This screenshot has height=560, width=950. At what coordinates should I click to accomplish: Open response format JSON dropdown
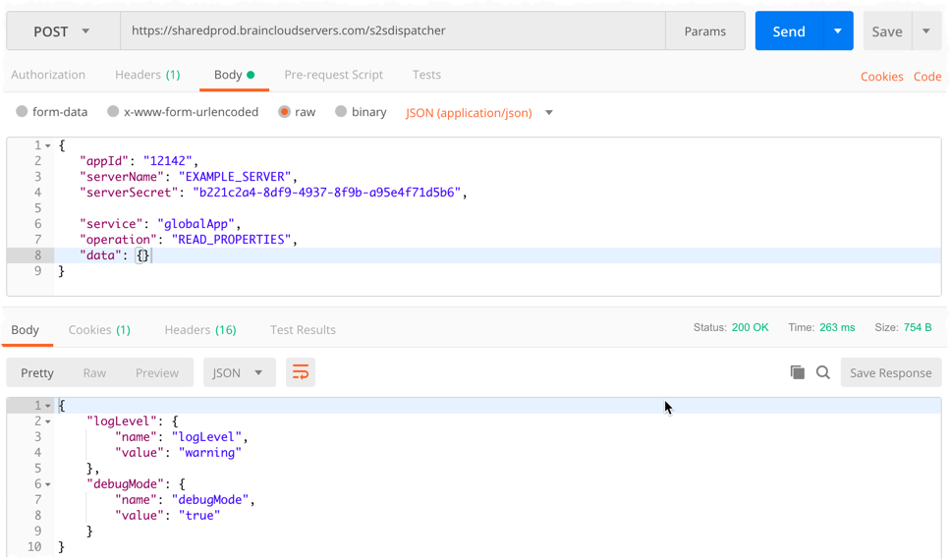pos(240,372)
